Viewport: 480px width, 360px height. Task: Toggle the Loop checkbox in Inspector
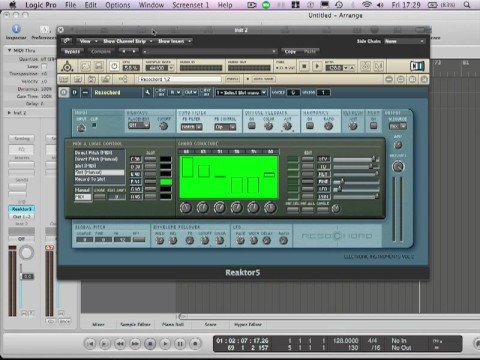[x=44, y=66]
